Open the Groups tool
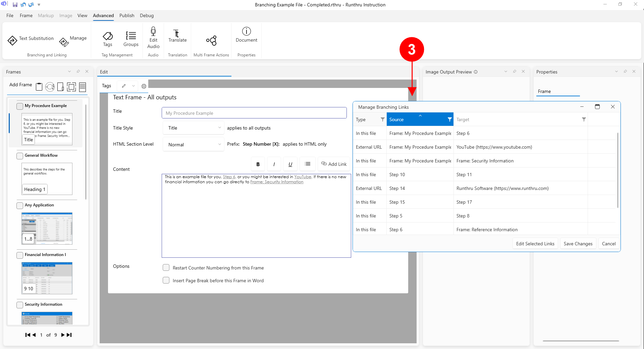Image resolution: width=644 pixels, height=349 pixels. [131, 39]
